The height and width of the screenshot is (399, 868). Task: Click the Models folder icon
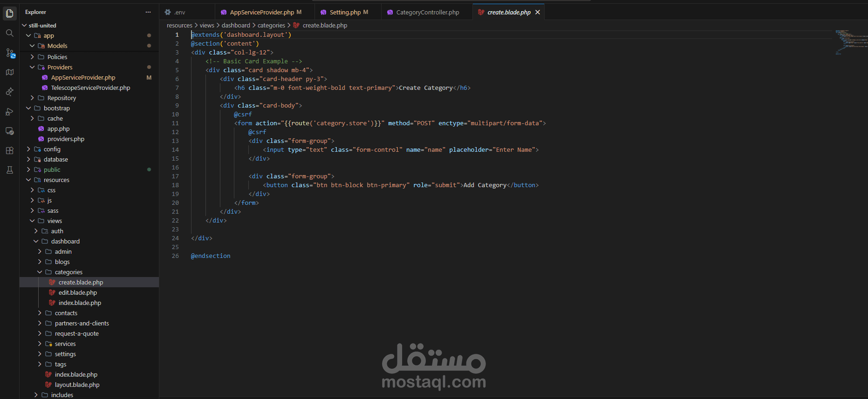coord(41,46)
